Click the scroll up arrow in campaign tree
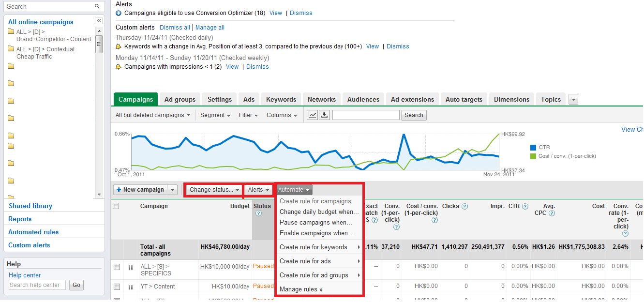Screen dimensions: 644x303 pos(99,30)
